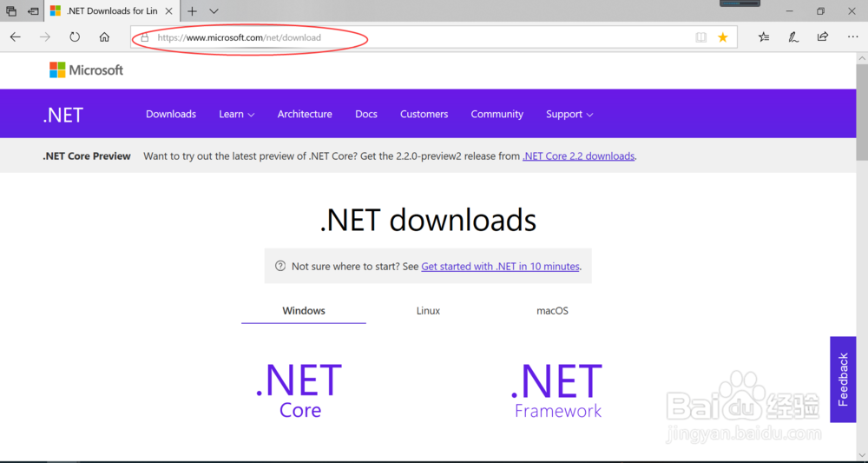This screenshot has height=463, width=868.
Task: Select the .NET Downloads for Lin tab
Action: click(x=111, y=10)
